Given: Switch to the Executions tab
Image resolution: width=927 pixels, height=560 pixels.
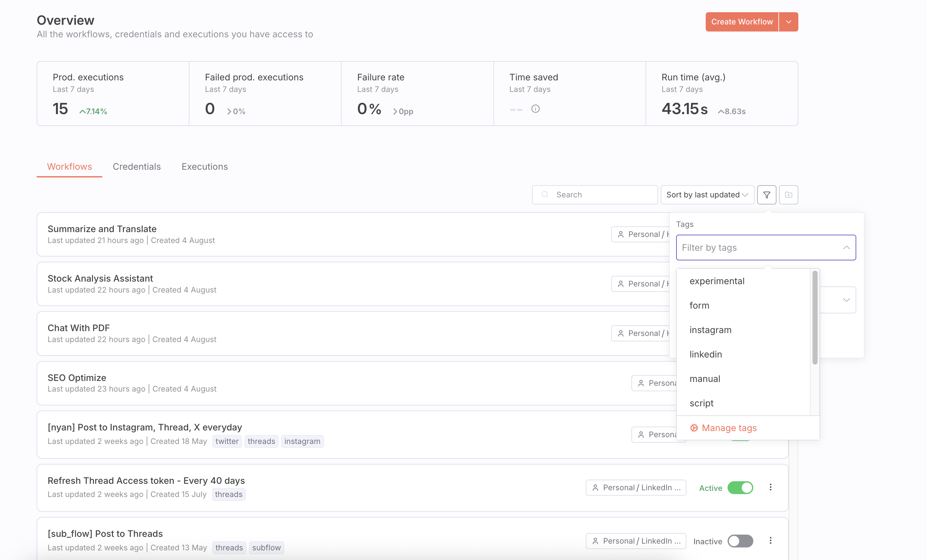Looking at the screenshot, I should click(x=204, y=166).
